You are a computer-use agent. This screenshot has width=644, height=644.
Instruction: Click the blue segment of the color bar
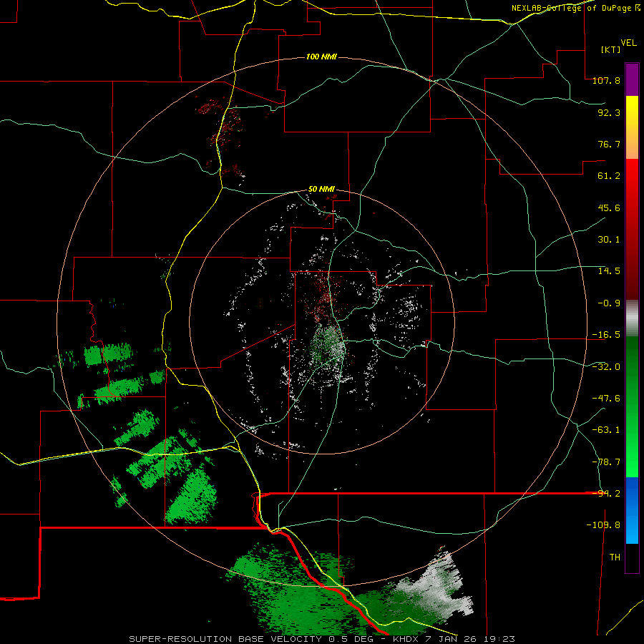(632, 510)
